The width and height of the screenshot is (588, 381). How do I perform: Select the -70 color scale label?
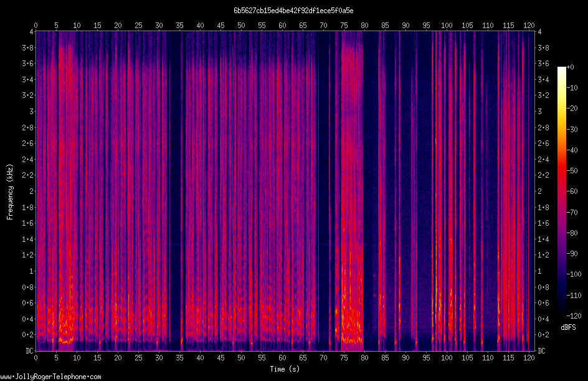point(572,213)
